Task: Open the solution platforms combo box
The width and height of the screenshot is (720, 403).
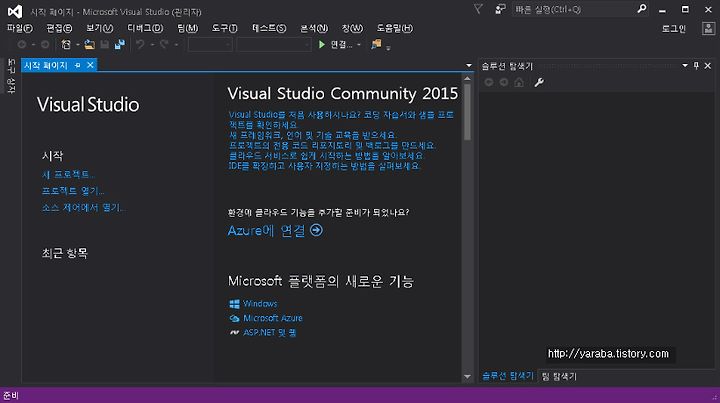Action: (274, 45)
